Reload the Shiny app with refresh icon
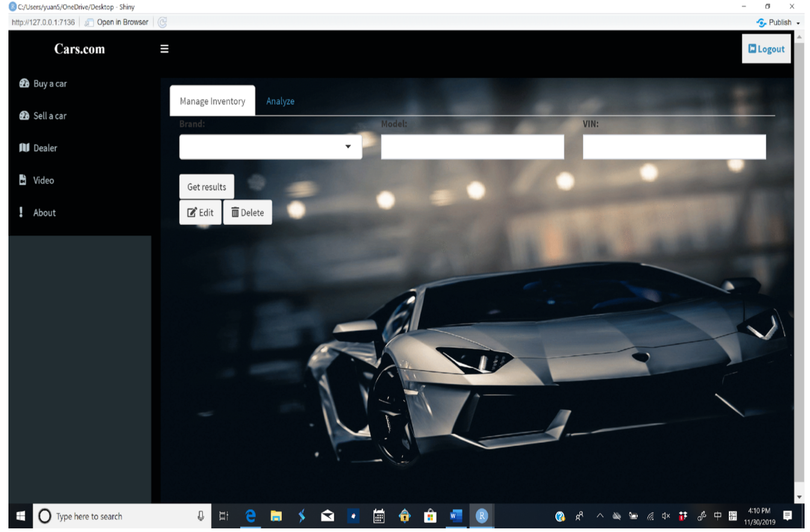 tap(161, 22)
